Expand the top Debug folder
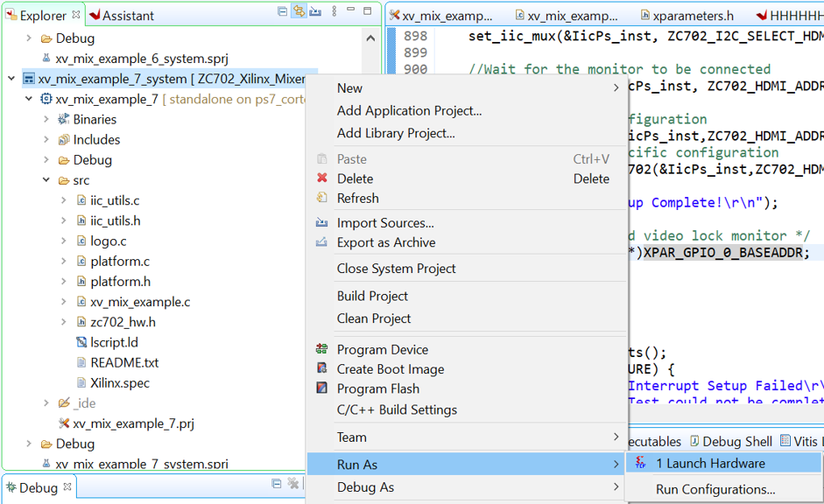This screenshot has width=824, height=504. [29, 38]
